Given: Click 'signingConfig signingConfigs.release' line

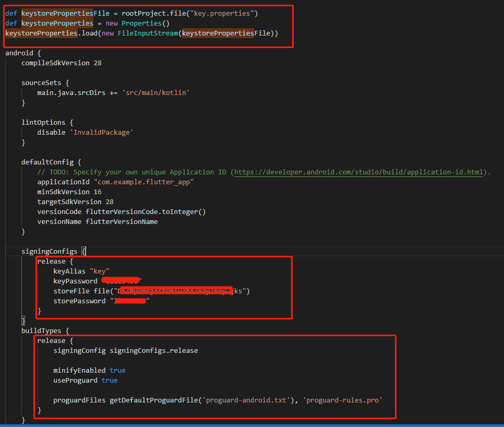Looking at the screenshot, I should (126, 350).
